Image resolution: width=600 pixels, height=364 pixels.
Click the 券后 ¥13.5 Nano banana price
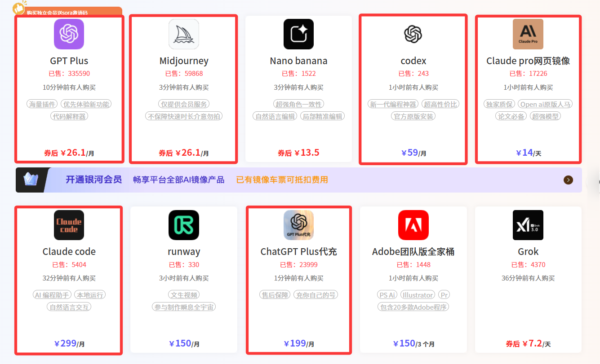[298, 153]
